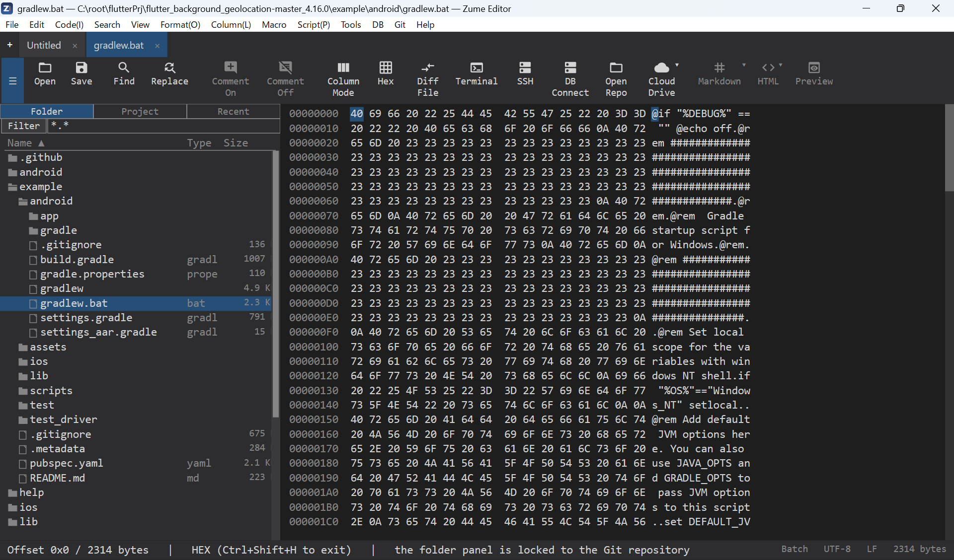The height and width of the screenshot is (560, 954).
Task: Toggle the hamburger sidebar menu button
Action: click(13, 80)
